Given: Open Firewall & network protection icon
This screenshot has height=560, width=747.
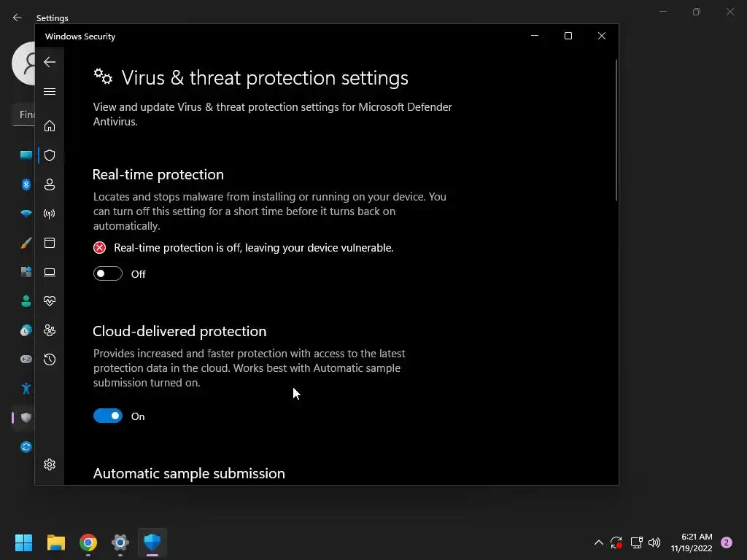Looking at the screenshot, I should tap(50, 214).
